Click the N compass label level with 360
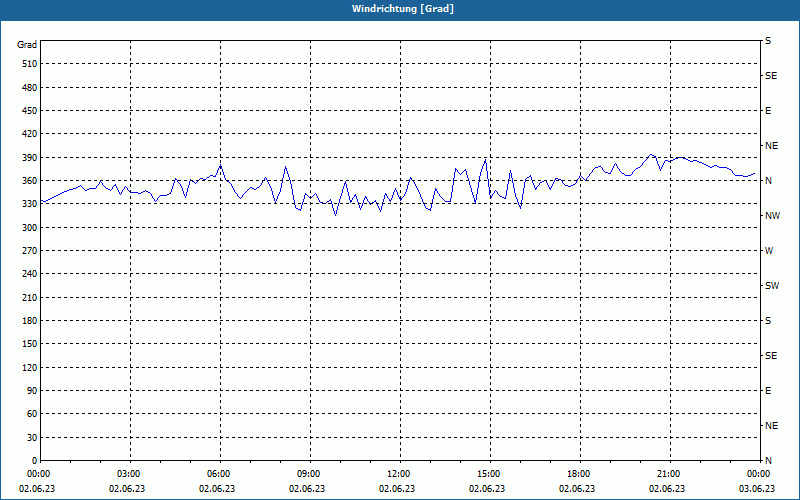The image size is (800, 500). pos(768,181)
